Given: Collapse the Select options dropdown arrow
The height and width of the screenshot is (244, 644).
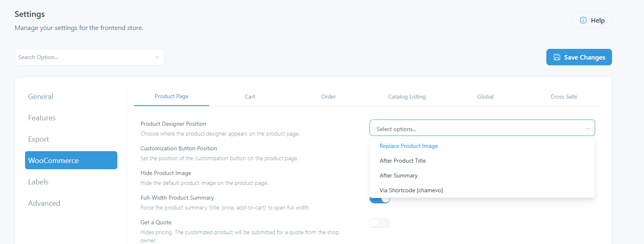Looking at the screenshot, I should [588, 129].
